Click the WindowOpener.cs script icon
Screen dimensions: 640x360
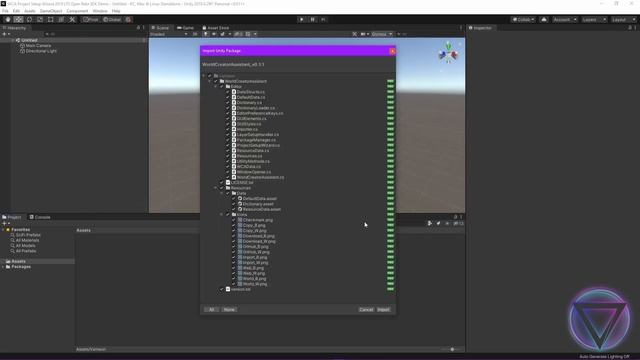pyautogui.click(x=234, y=172)
